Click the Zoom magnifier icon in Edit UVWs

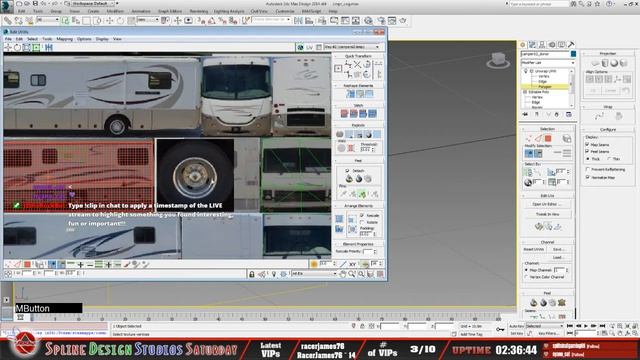pos(351,274)
